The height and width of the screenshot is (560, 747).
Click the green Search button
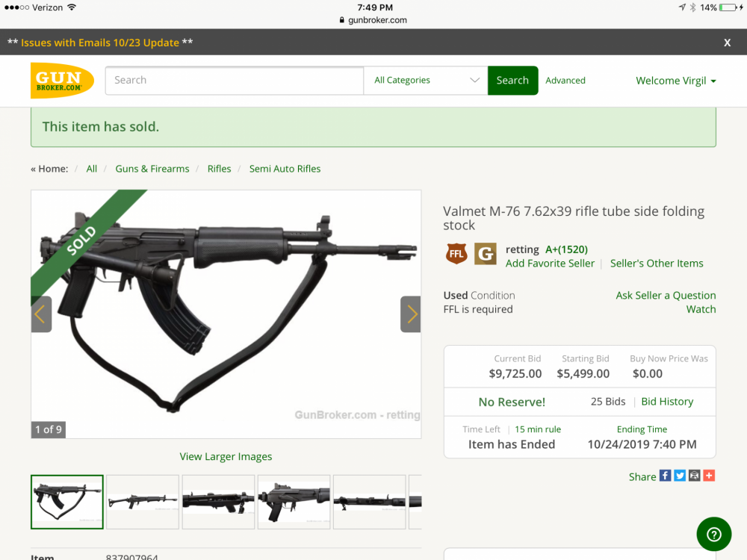pos(512,81)
